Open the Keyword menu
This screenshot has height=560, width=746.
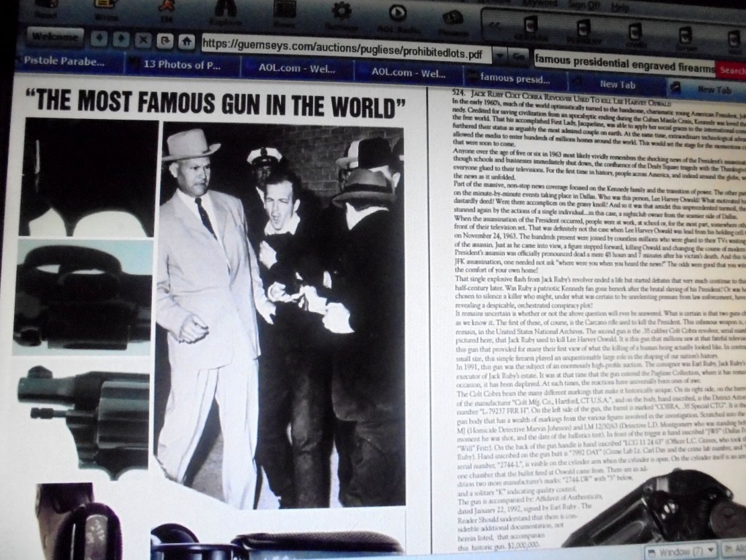(539, 3)
